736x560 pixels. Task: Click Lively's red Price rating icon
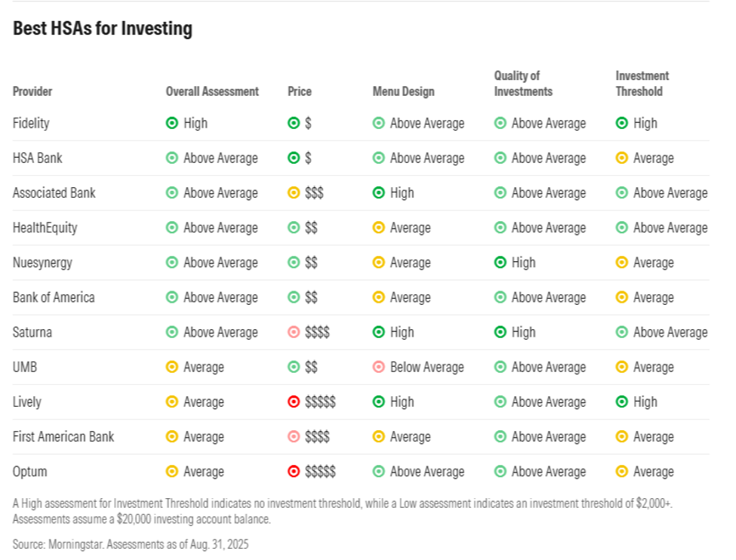pyautogui.click(x=294, y=402)
